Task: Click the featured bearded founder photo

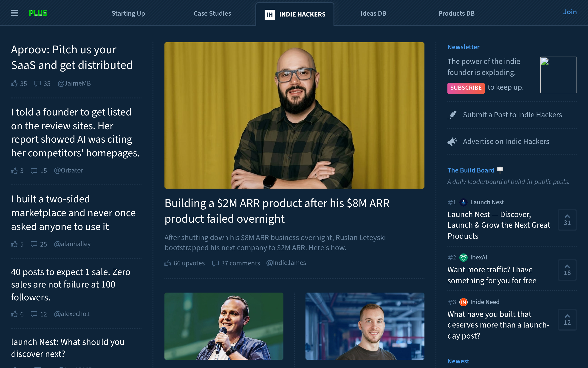Action: pyautogui.click(x=294, y=115)
